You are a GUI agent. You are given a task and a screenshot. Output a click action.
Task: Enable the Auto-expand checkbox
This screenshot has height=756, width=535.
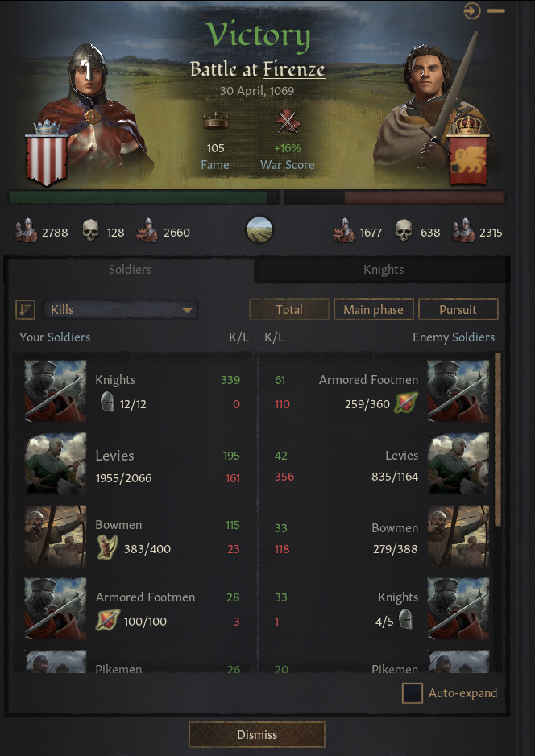(x=412, y=693)
